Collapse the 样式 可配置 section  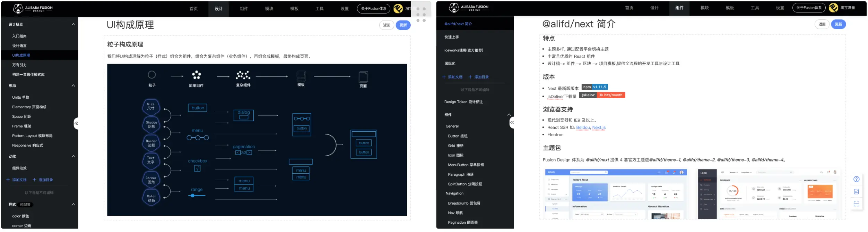pyautogui.click(x=73, y=205)
